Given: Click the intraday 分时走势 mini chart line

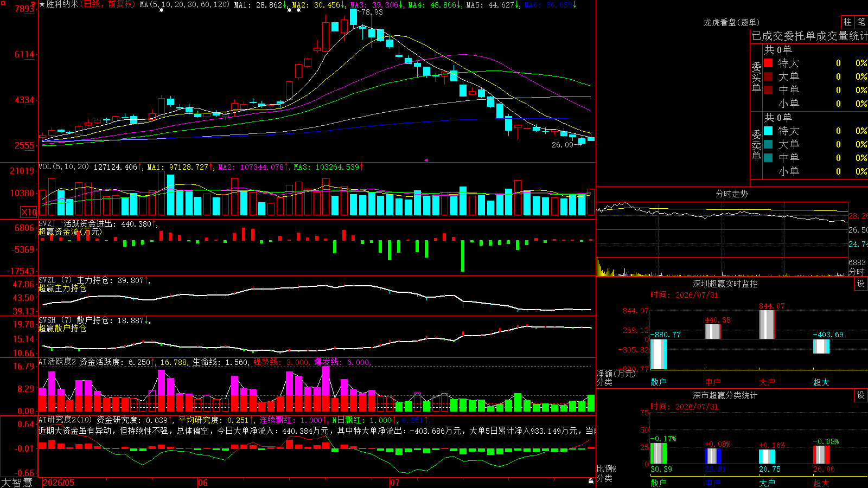Looking at the screenshot, I should [722, 213].
